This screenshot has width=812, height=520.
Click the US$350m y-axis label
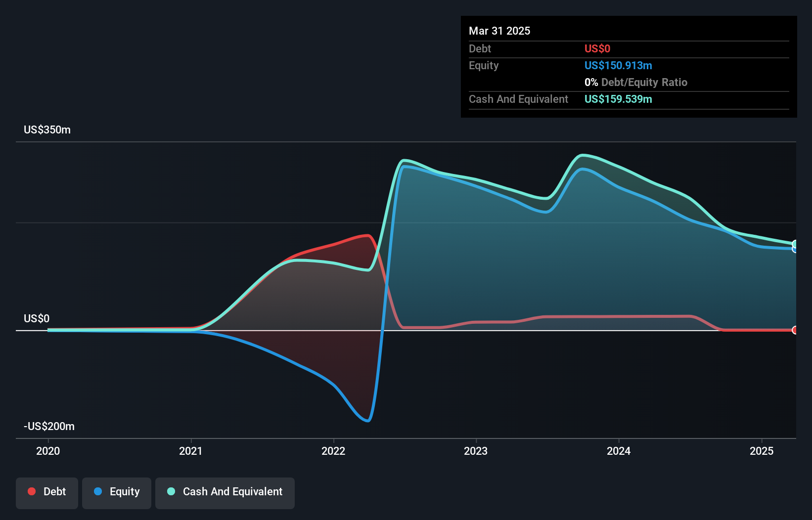click(47, 130)
